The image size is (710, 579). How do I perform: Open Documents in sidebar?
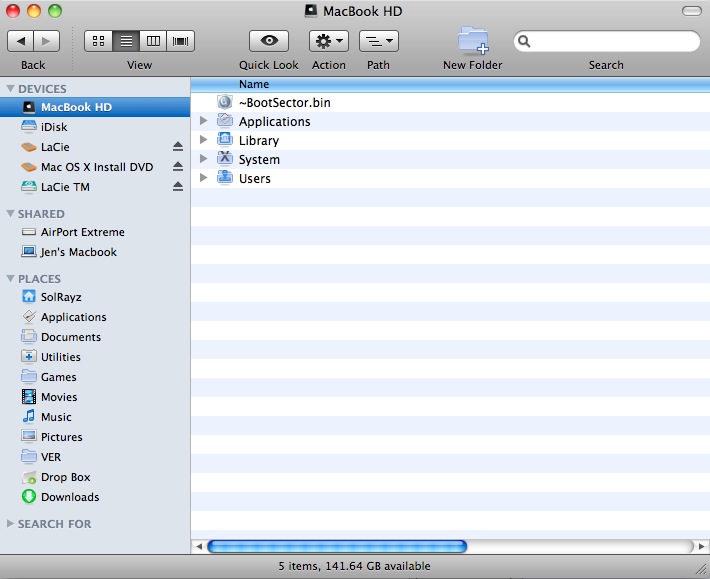(95, 337)
